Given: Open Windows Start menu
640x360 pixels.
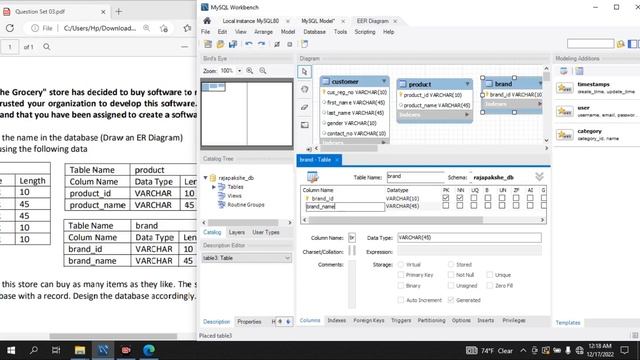Looking at the screenshot, I should (x=11, y=350).
